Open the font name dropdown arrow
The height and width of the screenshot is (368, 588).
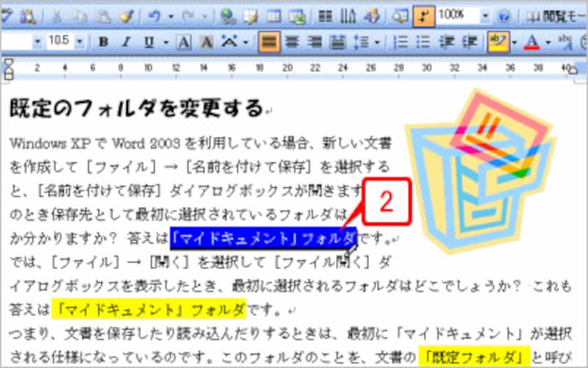point(37,42)
